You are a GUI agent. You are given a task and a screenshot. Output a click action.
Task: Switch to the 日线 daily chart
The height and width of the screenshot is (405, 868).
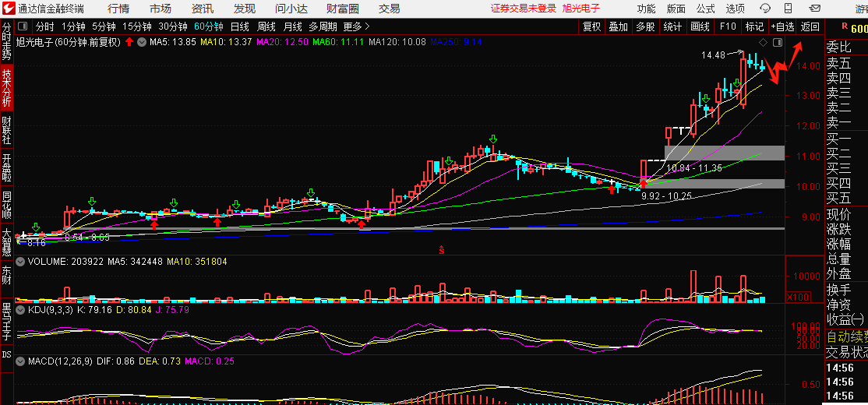click(x=240, y=26)
